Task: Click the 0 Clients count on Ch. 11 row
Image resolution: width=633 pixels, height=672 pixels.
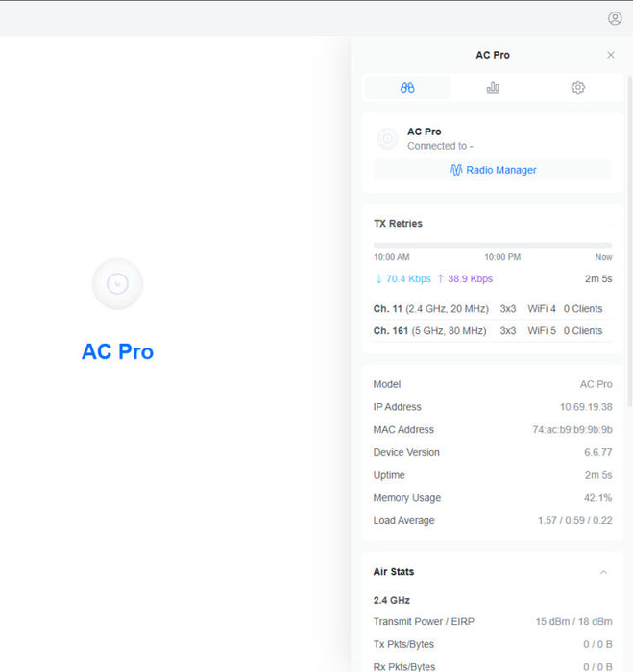Action: click(x=583, y=308)
